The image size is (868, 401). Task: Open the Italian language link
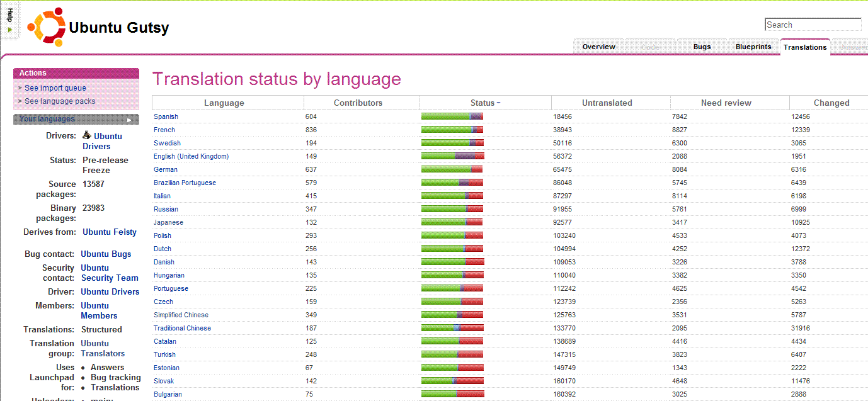[x=162, y=196]
